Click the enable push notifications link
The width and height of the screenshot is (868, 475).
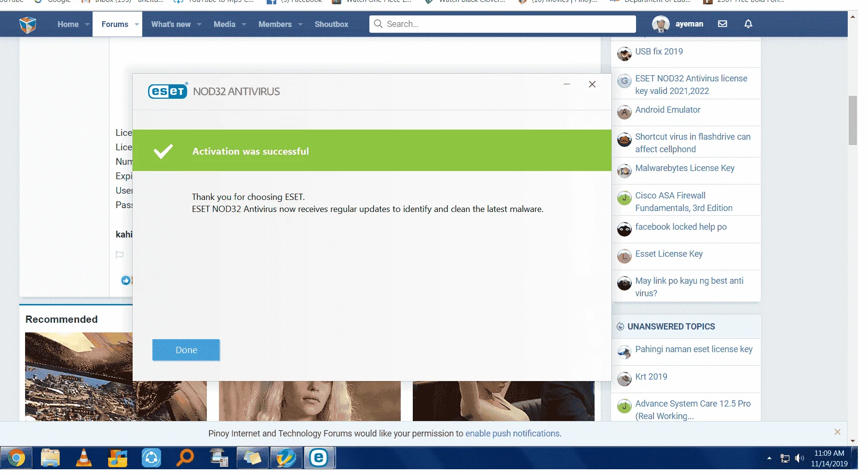pos(512,434)
